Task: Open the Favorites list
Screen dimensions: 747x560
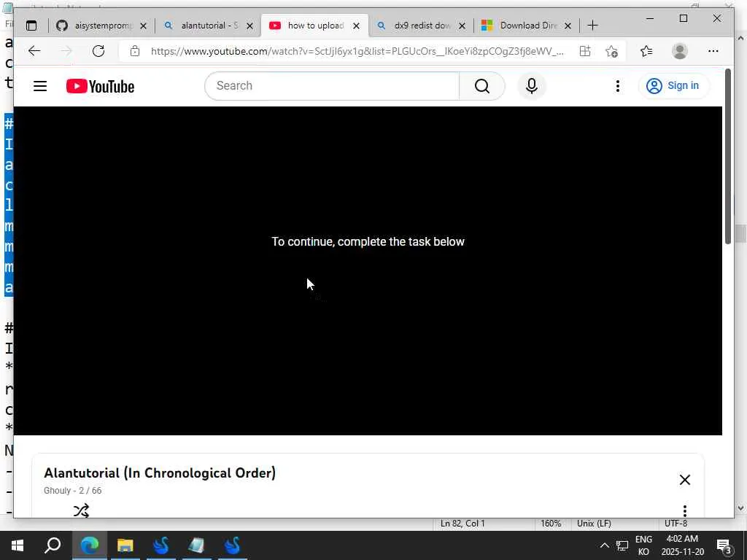Action: click(646, 51)
